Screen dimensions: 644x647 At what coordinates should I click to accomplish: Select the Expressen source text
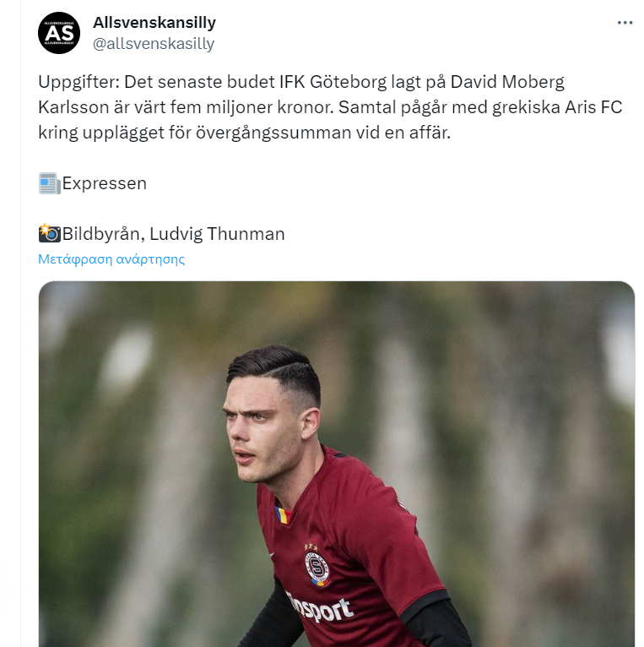[x=105, y=183]
